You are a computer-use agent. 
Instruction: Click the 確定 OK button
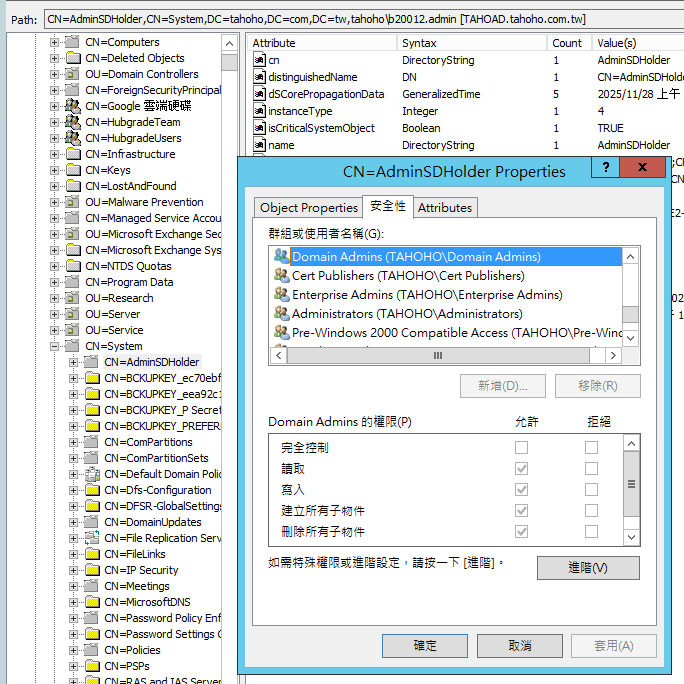(x=425, y=645)
